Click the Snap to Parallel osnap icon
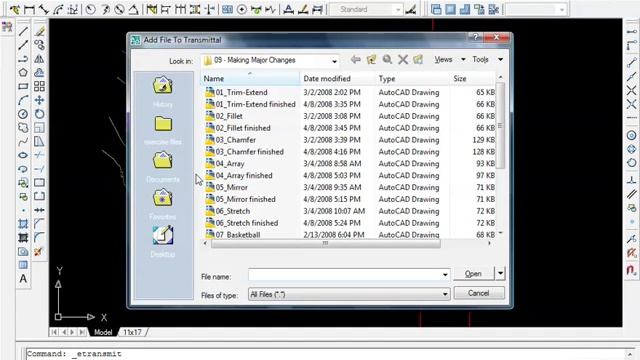 tap(631, 195)
